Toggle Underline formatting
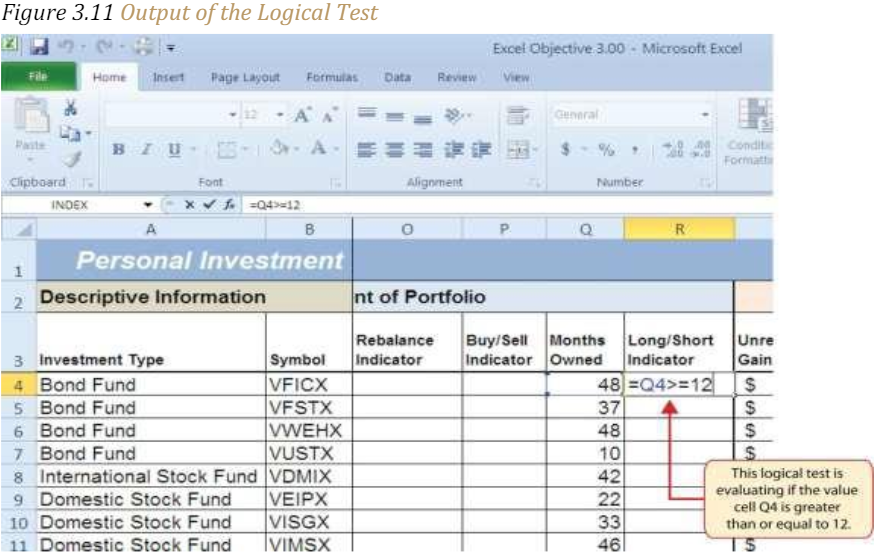 point(174,149)
